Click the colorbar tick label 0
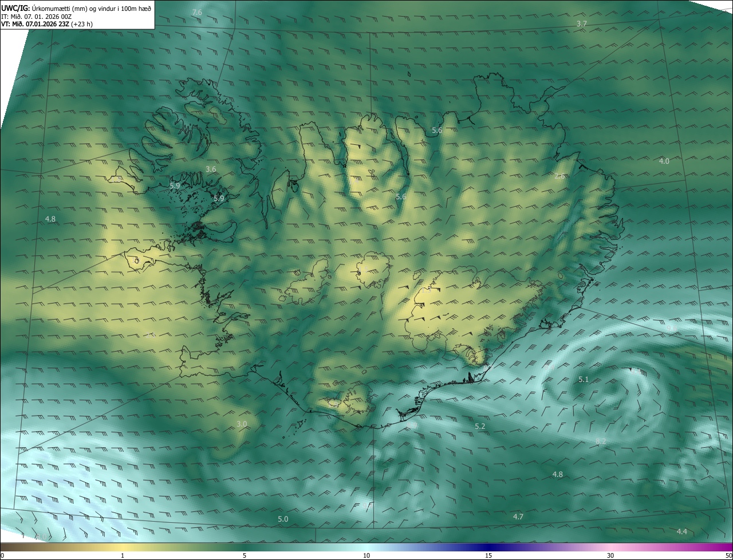 (x=2, y=555)
